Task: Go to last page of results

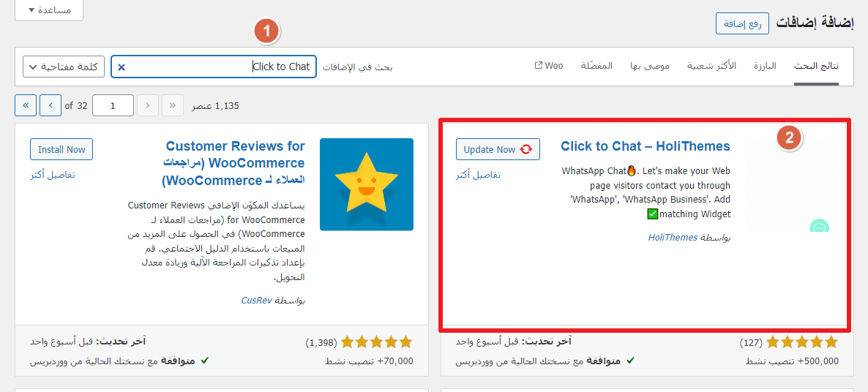Action: coord(26,105)
